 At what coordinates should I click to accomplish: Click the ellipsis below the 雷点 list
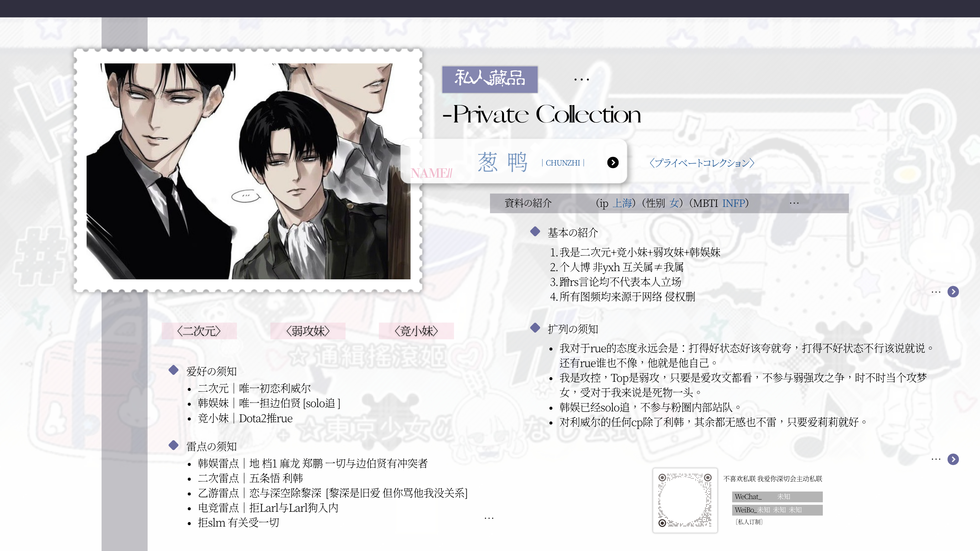[x=489, y=518]
